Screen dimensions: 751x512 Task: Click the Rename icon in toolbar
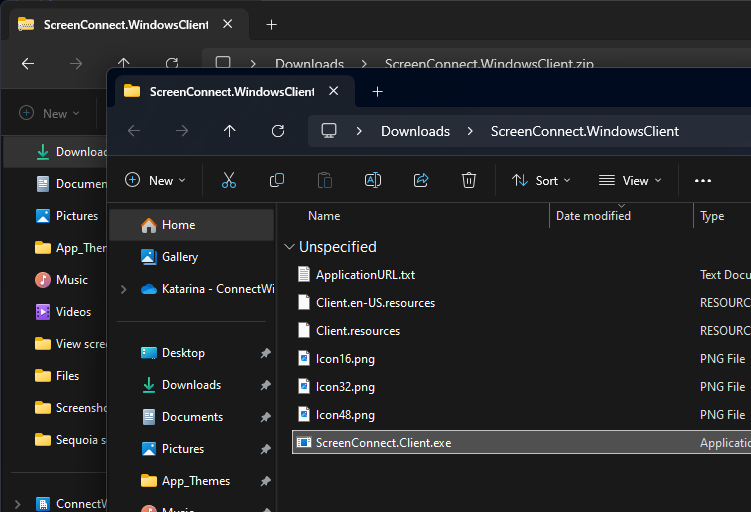[372, 180]
